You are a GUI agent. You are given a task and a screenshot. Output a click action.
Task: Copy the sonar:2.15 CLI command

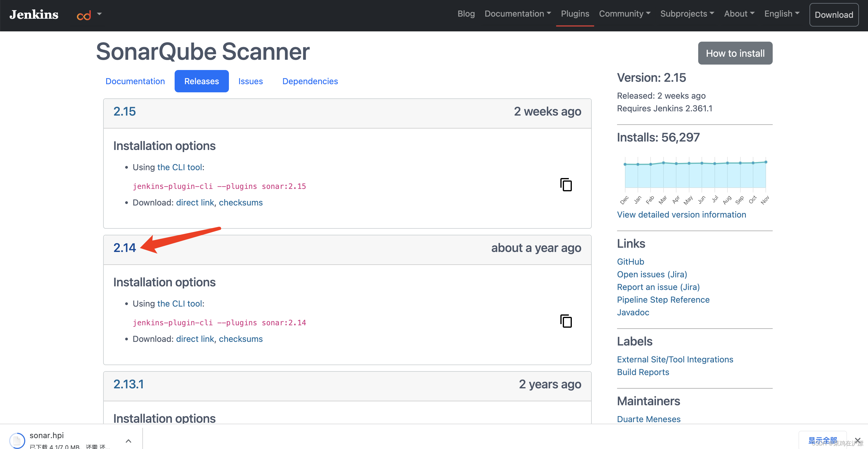tap(566, 185)
